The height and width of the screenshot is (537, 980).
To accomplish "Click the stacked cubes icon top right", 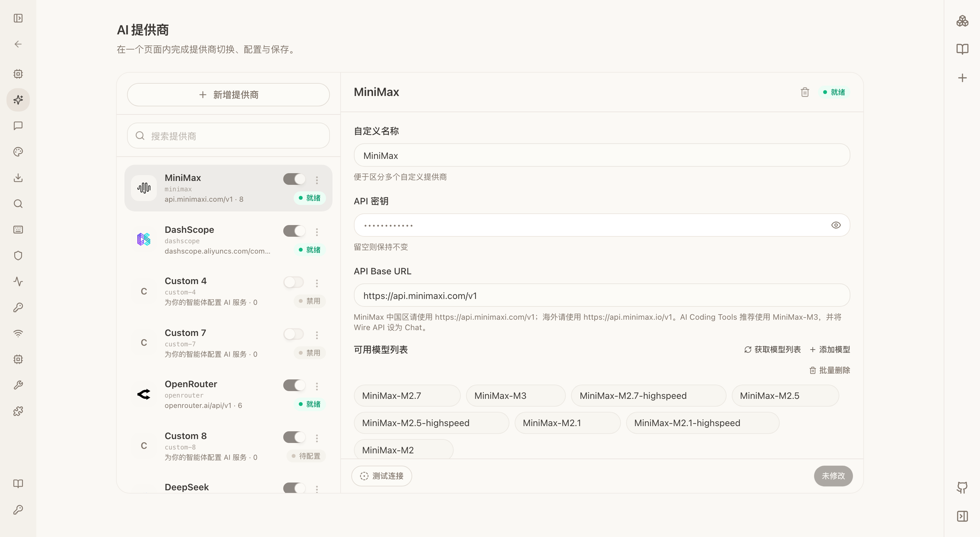I will pyautogui.click(x=962, y=20).
